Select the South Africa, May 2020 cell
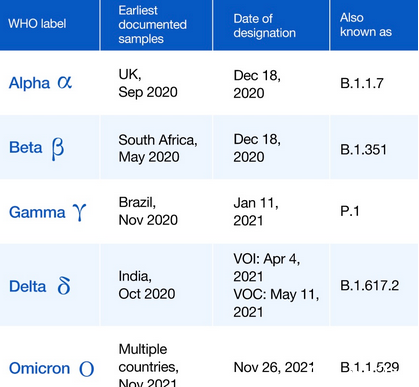This screenshot has width=419, height=387. pos(156,147)
